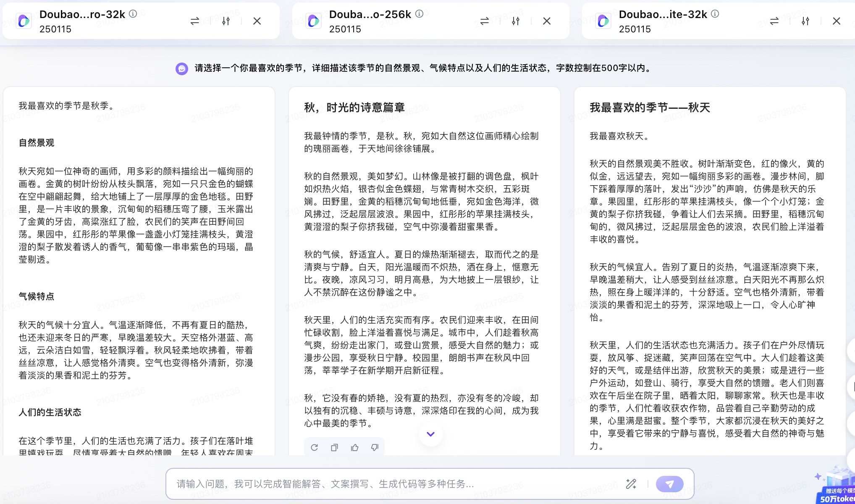Click the user avatar beside the prompt
Viewport: 855px width, 504px height.
(x=182, y=68)
